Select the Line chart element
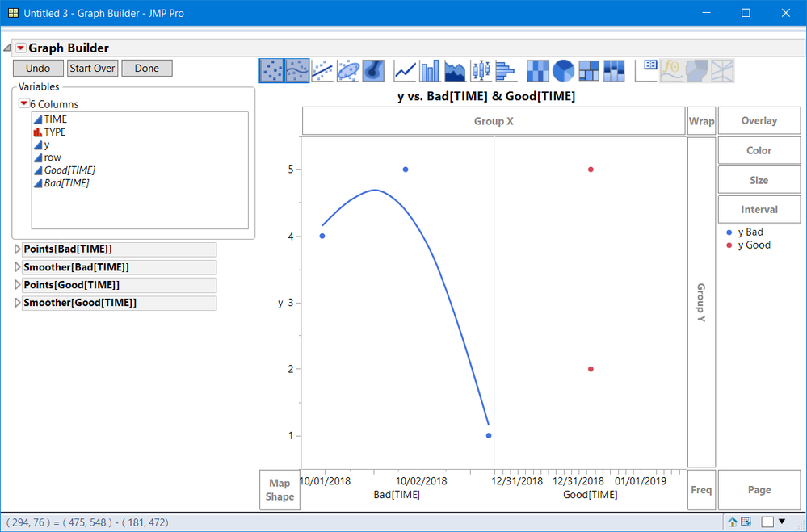807x532 pixels. tap(405, 70)
